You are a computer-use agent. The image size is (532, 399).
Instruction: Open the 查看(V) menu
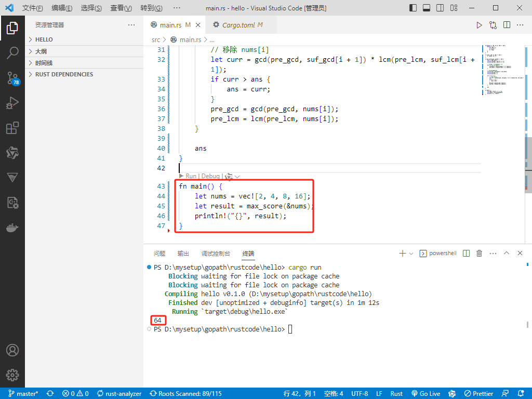point(121,8)
